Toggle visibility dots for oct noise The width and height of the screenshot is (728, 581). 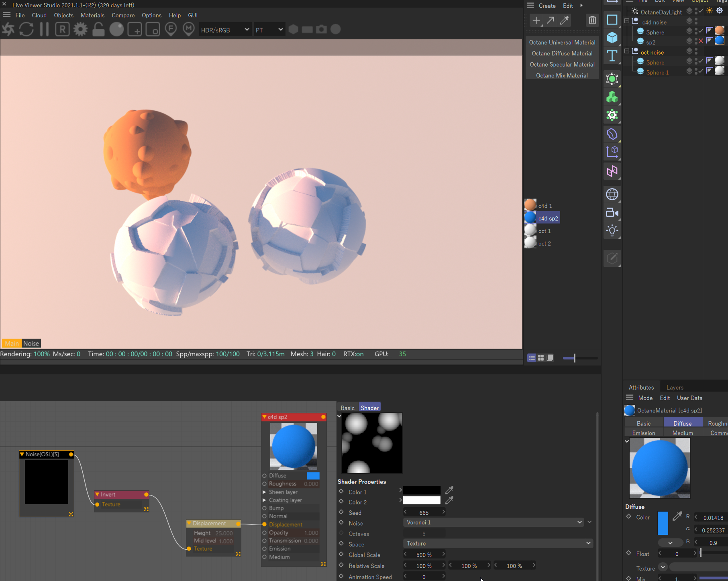[696, 51]
